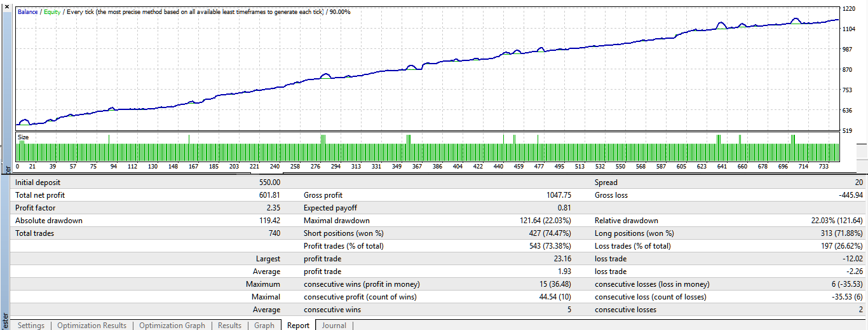Click average loss trade value -2.26
This screenshot has height=330, width=868.
(854, 272)
